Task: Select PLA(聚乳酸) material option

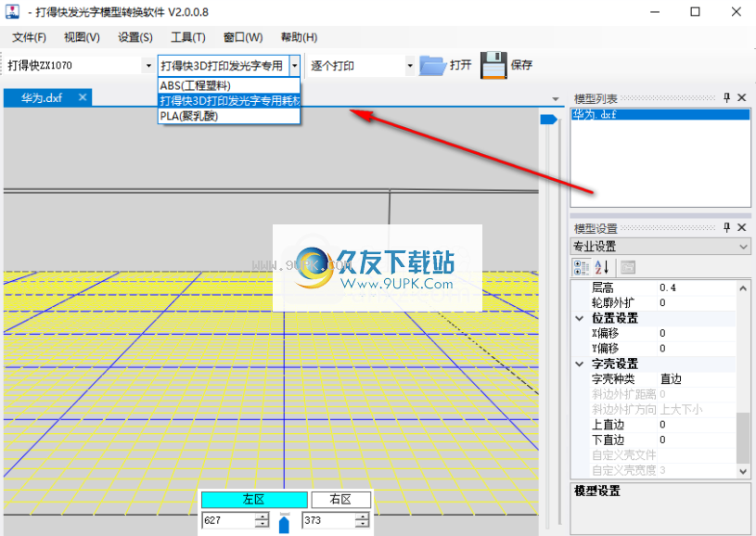Action: pos(229,116)
